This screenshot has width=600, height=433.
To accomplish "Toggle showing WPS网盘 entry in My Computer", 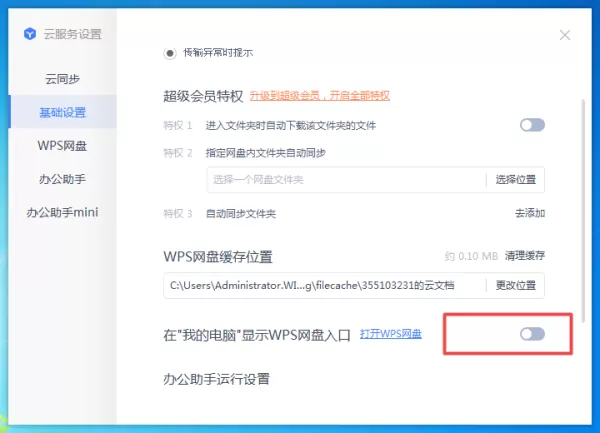I will tap(532, 334).
